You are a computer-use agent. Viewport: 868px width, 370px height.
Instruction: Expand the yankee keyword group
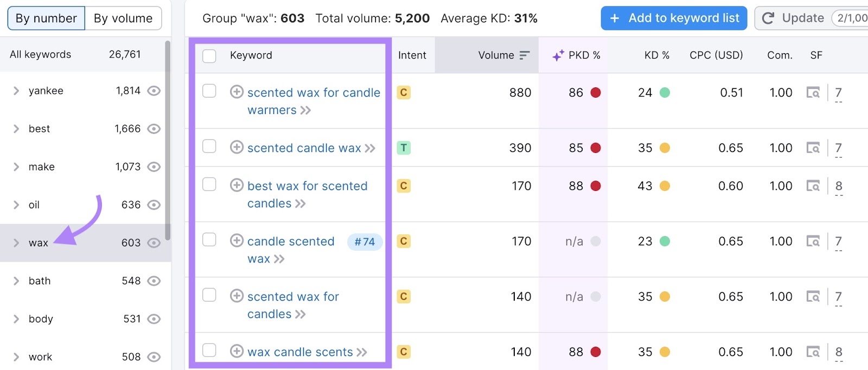[x=16, y=91]
